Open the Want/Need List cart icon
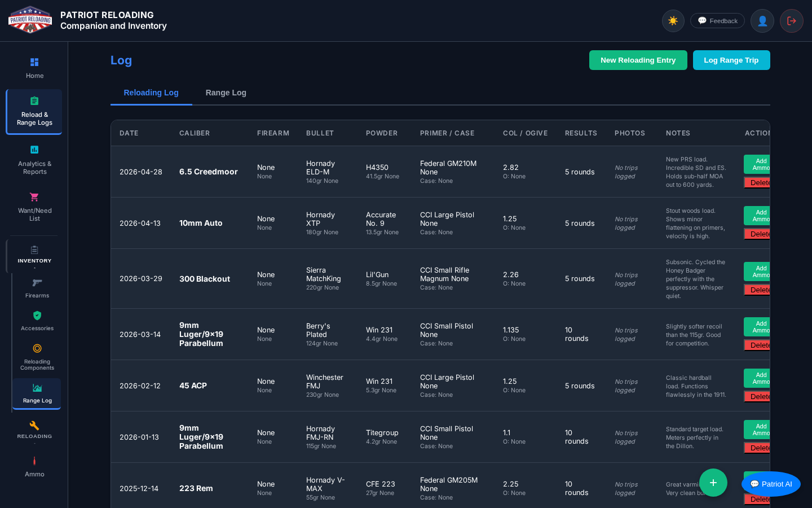812x508 pixels. [34, 197]
